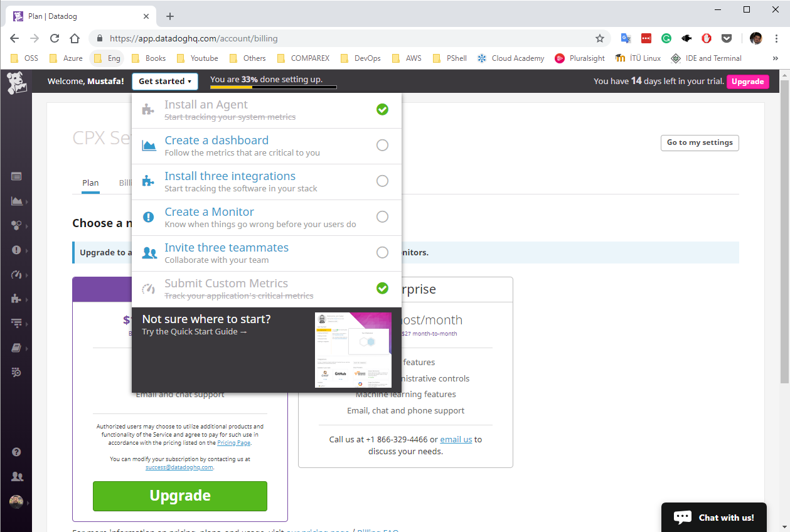Expand the arrow next to Monitors icon
Image resolution: width=790 pixels, height=532 pixels.
(x=27, y=250)
